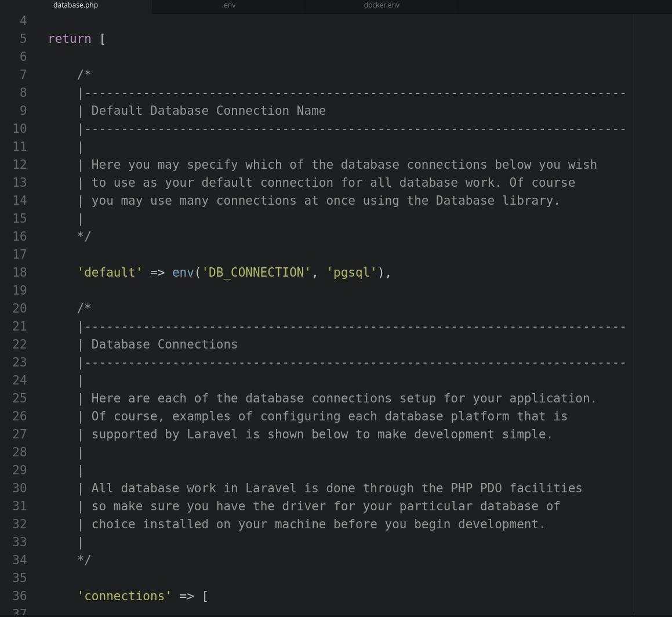The height and width of the screenshot is (617, 672).
Task: Click line number 12 in gutter
Action: coord(20,165)
